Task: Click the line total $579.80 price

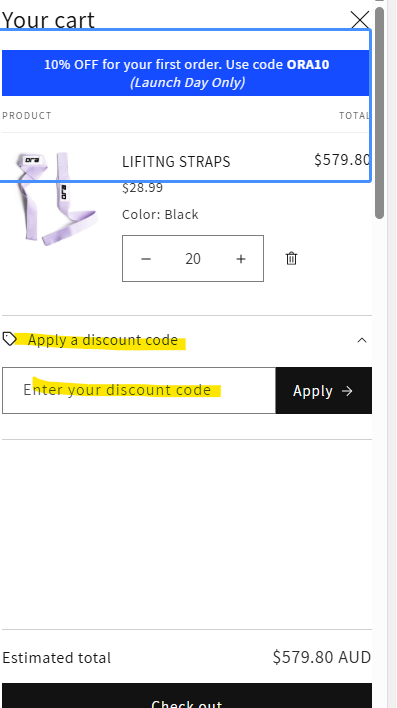Action: 342,160
